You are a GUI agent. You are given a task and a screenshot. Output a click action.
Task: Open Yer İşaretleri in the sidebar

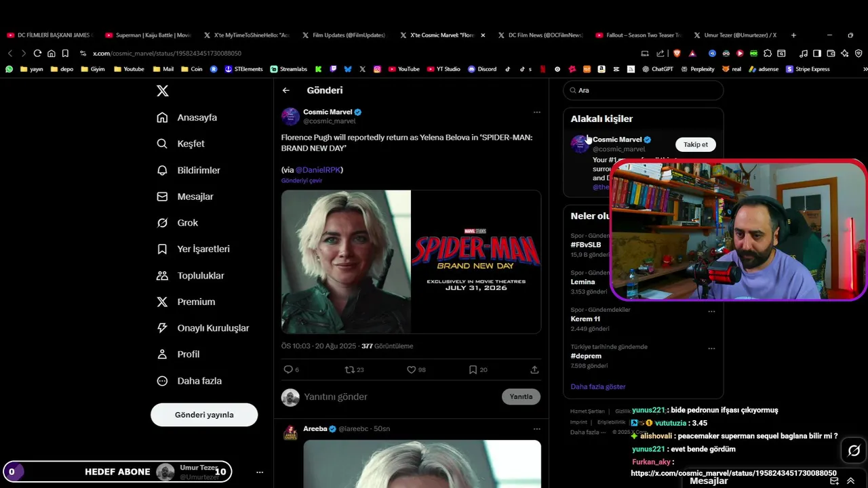pyautogui.click(x=193, y=249)
